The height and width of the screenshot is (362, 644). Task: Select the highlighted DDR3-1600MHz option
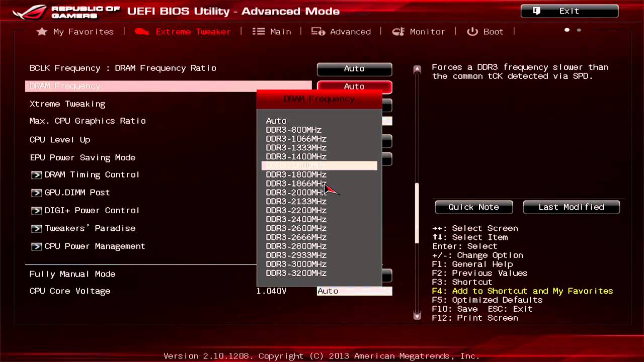[319, 165]
